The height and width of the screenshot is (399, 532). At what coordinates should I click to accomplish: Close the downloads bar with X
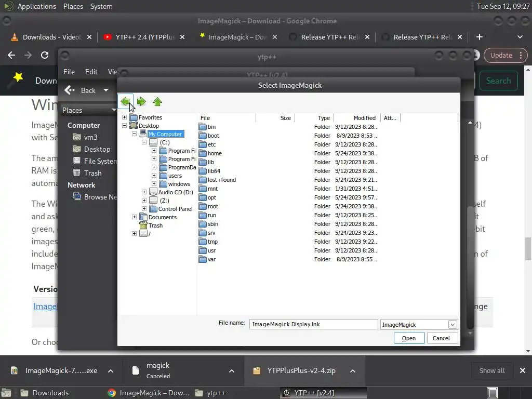click(x=523, y=370)
